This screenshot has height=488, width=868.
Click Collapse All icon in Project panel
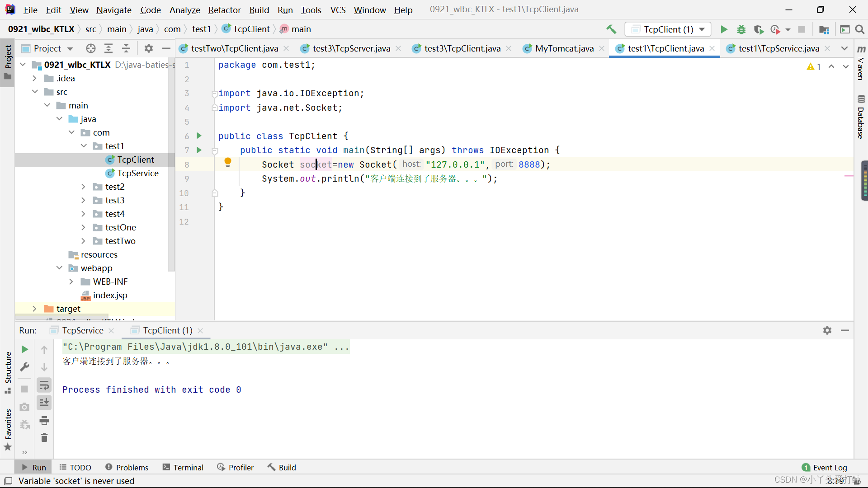click(x=126, y=48)
